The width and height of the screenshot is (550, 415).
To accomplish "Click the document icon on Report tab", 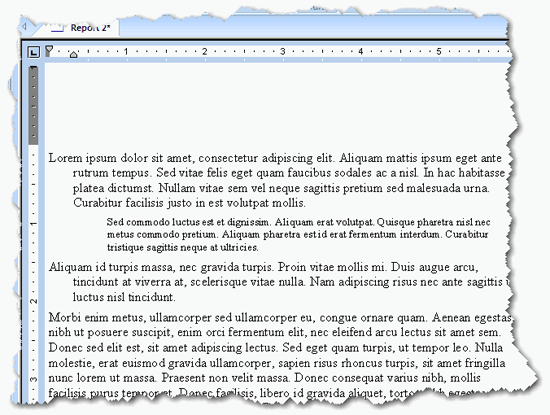I will pos(57,28).
